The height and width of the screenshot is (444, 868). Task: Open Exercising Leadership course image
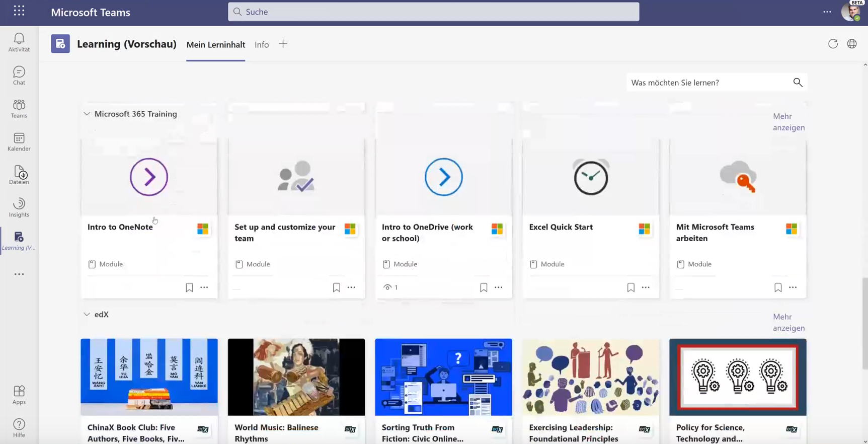[x=591, y=377]
